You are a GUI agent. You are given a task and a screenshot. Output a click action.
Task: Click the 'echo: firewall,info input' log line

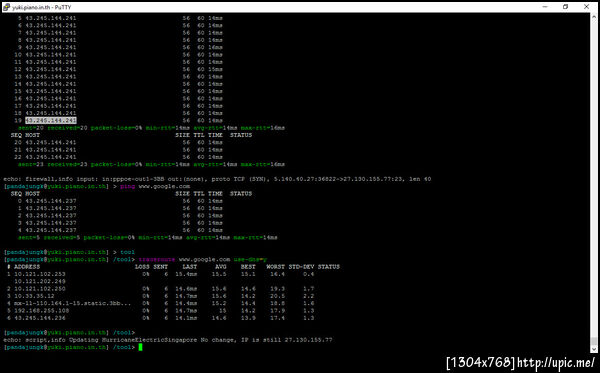(x=217, y=179)
